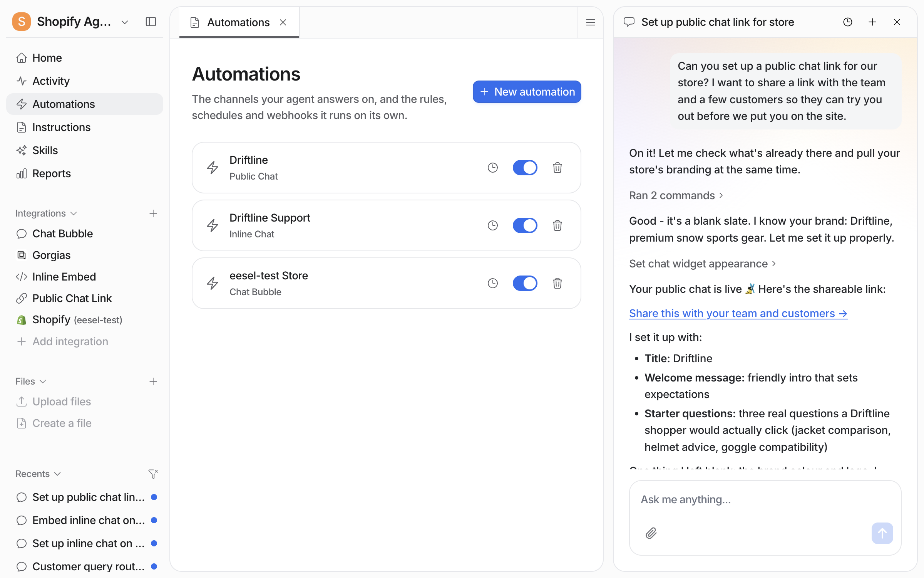Open chat history clock icon

pyautogui.click(x=848, y=22)
